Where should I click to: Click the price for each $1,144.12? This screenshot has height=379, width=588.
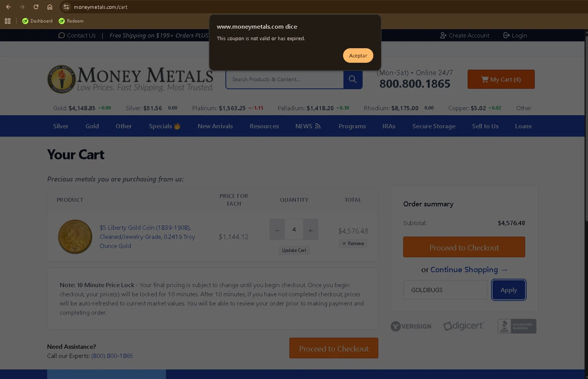[x=234, y=237]
